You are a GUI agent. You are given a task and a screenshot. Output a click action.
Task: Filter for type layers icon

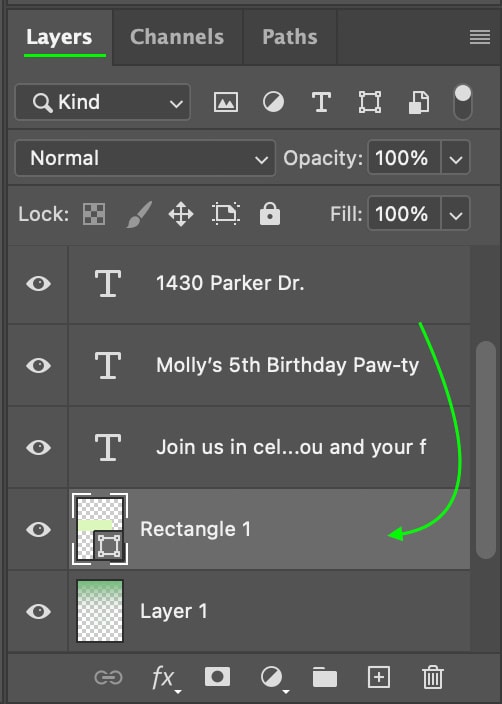tap(321, 102)
